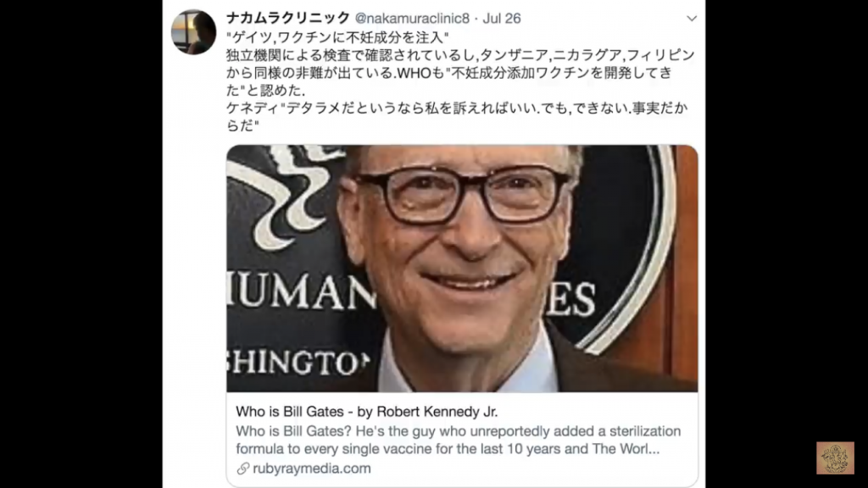Click the headline line "ゲイツ,ワクチンに不妊成分を注入"
This screenshot has width=868, height=488.
tap(337, 37)
